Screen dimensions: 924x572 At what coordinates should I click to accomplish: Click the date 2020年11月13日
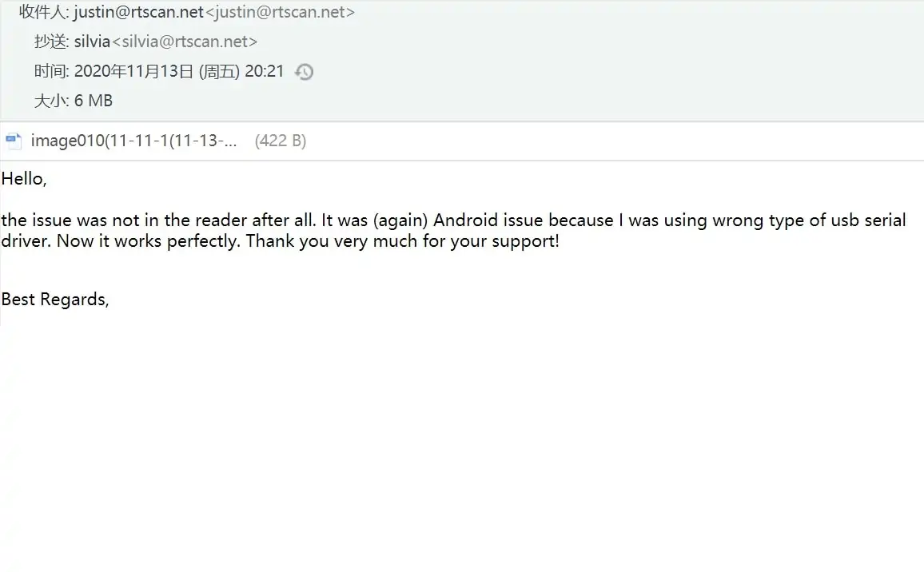[x=134, y=71]
